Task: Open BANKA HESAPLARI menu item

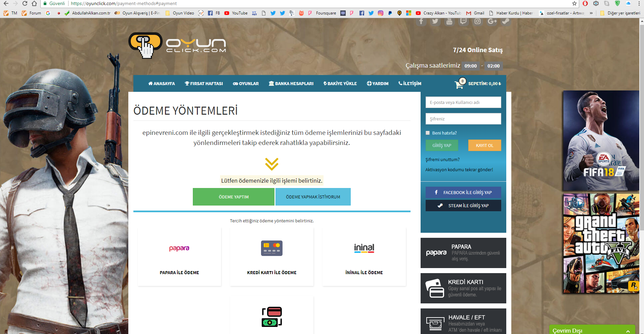Action: pyautogui.click(x=291, y=83)
